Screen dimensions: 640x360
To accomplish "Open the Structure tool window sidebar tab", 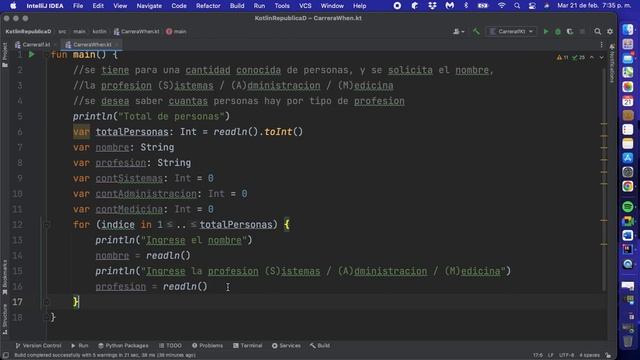I will coord(5,320).
